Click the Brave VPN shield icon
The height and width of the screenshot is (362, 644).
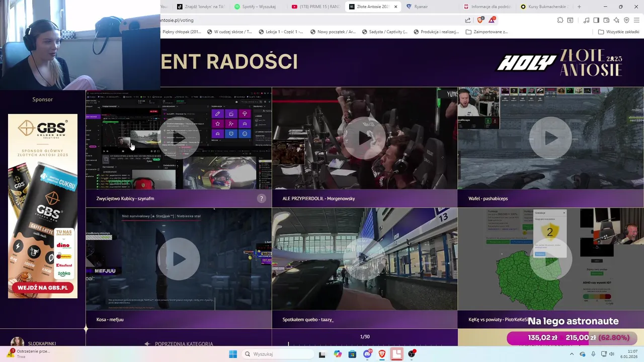(x=626, y=20)
